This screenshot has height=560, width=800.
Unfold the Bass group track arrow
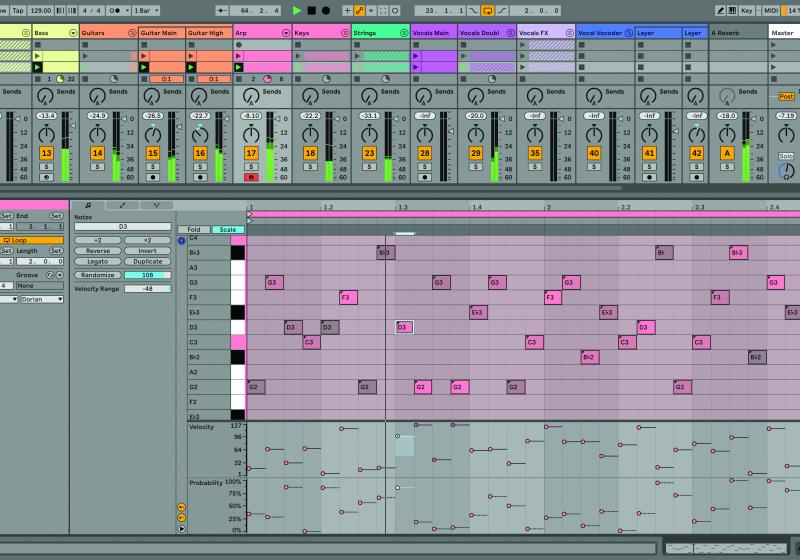(x=73, y=33)
